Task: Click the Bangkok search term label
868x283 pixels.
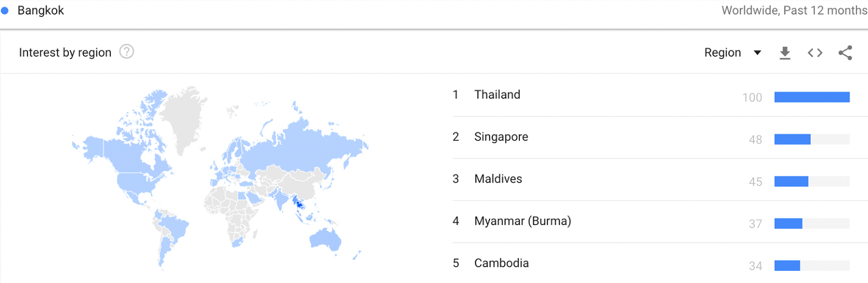Action: point(41,11)
